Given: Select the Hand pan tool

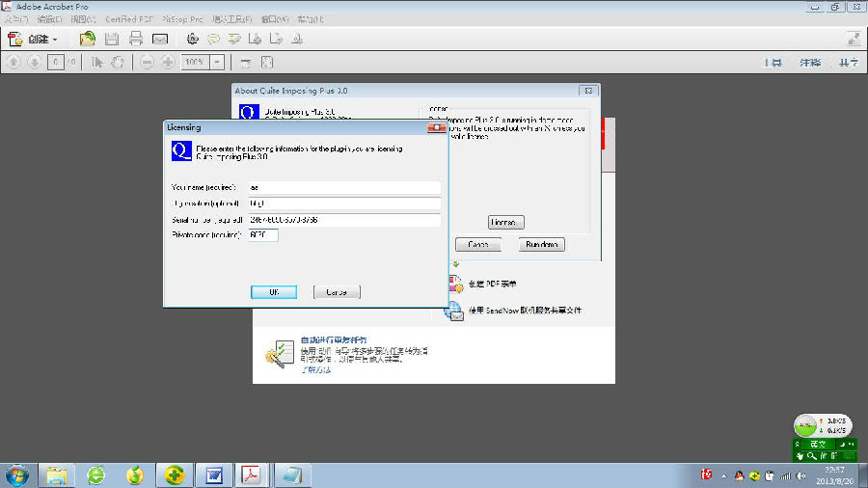Looking at the screenshot, I should point(118,63).
